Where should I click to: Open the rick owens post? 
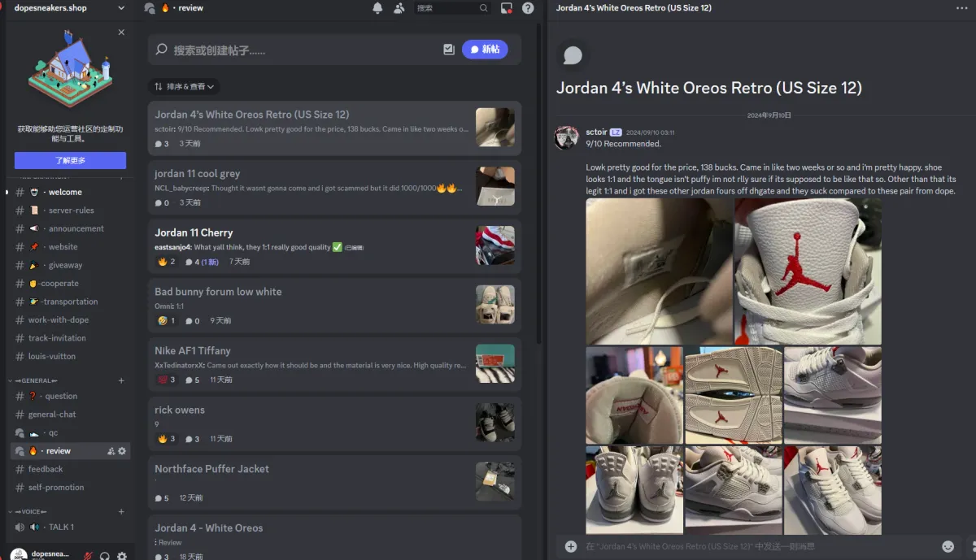tap(334, 423)
